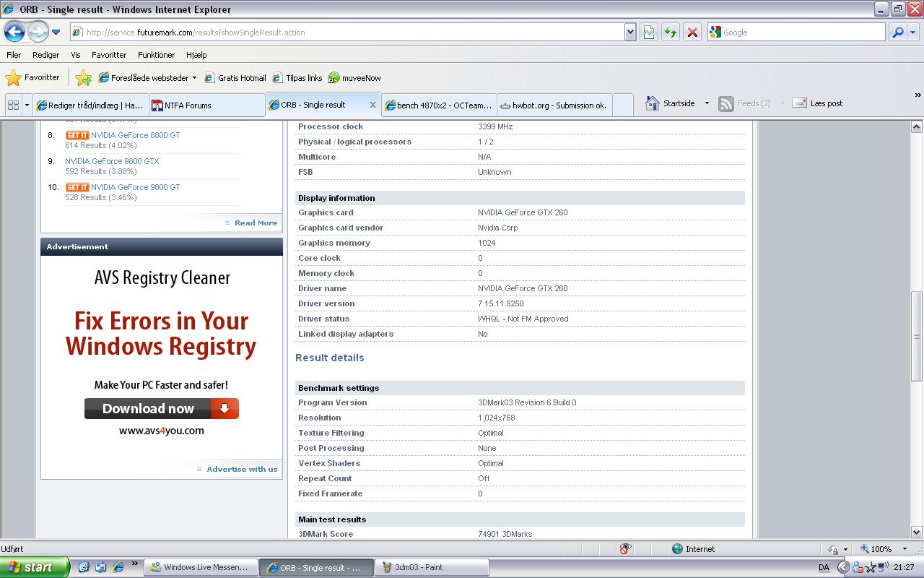Go back with the browser Back arrow
Image resolution: width=924 pixels, height=578 pixels.
[14, 32]
